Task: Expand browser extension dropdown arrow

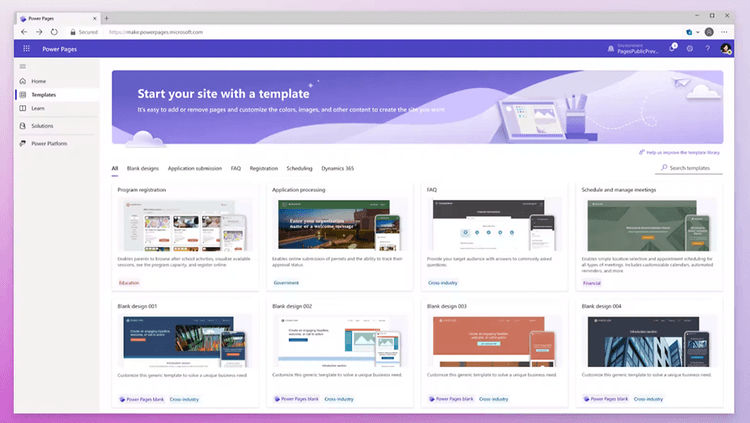Action: [x=697, y=32]
